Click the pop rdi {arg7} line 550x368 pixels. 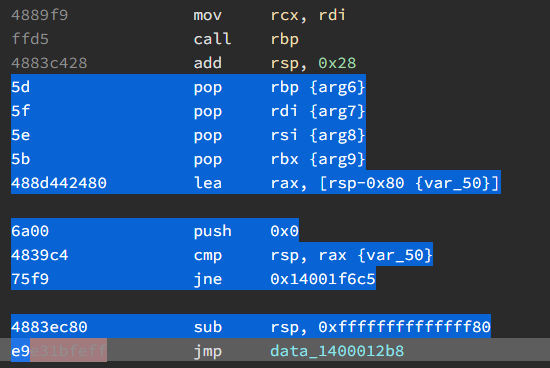click(x=188, y=111)
